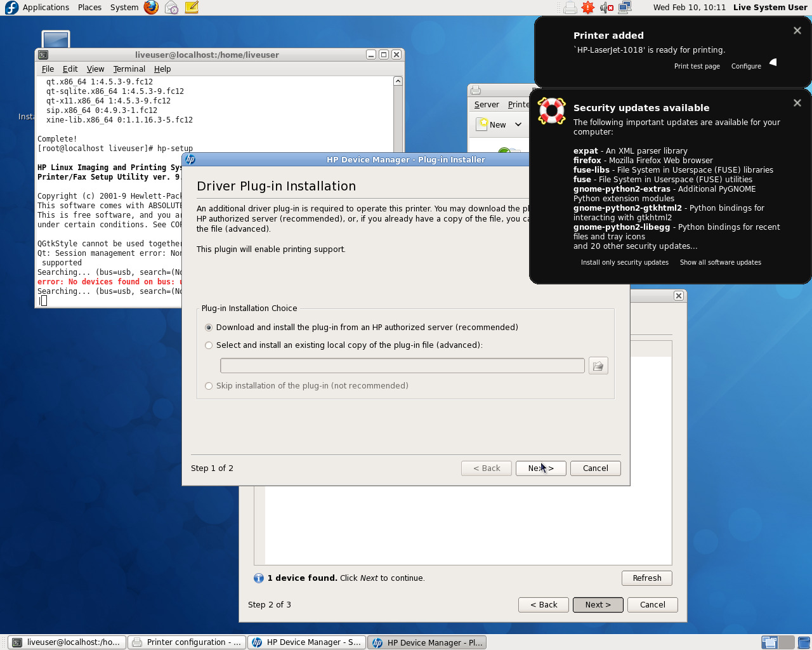The height and width of the screenshot is (650, 812).
Task: Open the System menu in top panel
Action: tap(124, 8)
